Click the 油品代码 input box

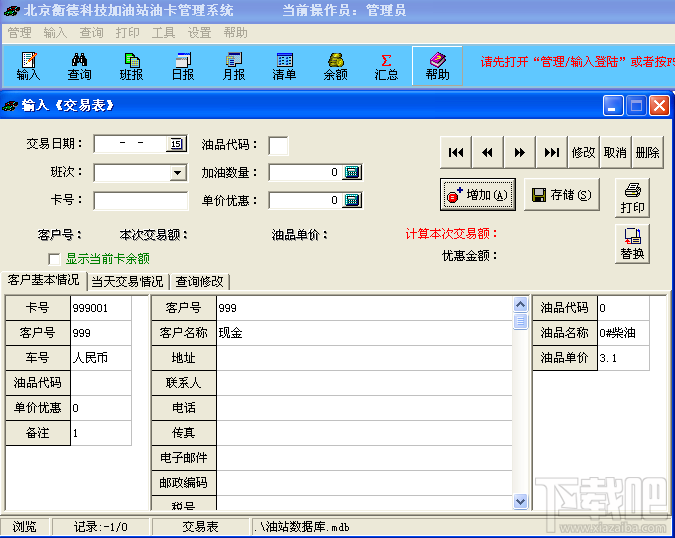pyautogui.click(x=278, y=145)
